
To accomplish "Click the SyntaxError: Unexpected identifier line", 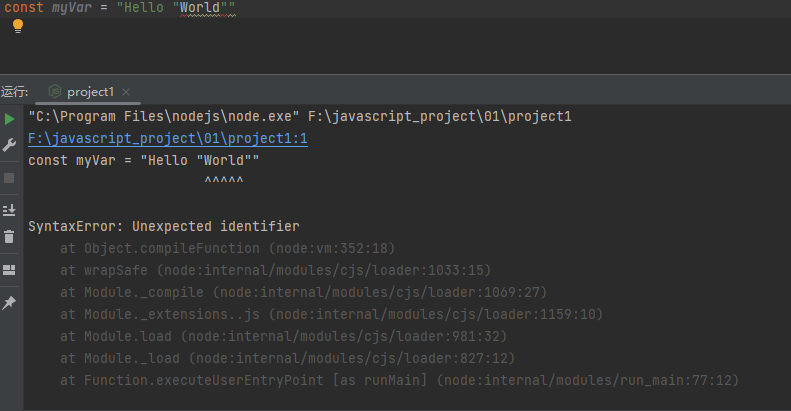I will coord(164,226).
